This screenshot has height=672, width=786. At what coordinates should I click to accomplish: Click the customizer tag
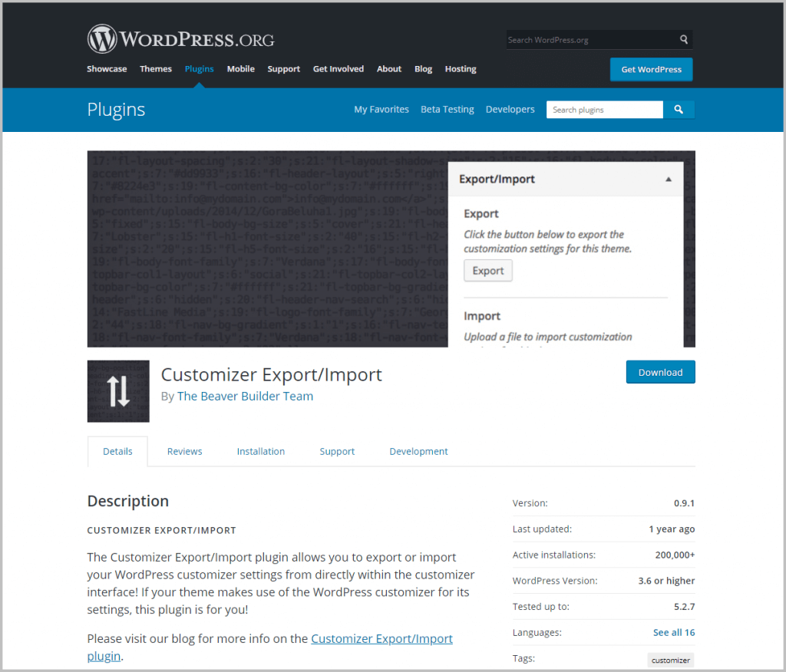pyautogui.click(x=671, y=660)
